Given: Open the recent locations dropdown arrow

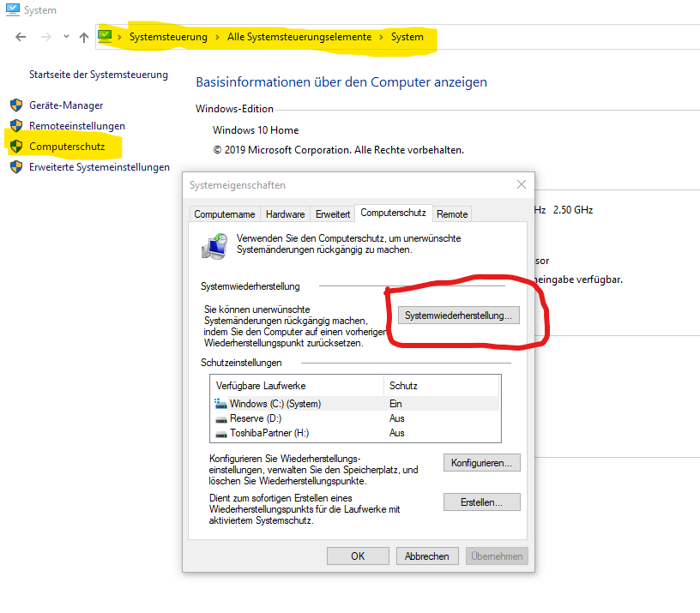Looking at the screenshot, I should (x=66, y=37).
